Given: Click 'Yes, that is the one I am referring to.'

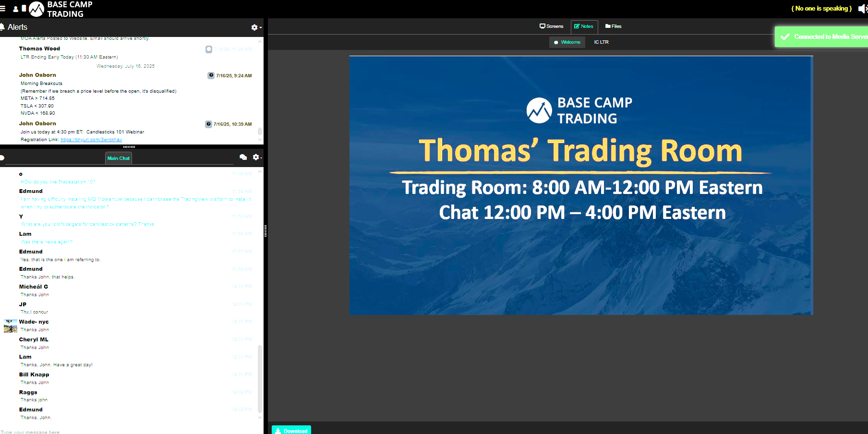Looking at the screenshot, I should click(x=60, y=260).
